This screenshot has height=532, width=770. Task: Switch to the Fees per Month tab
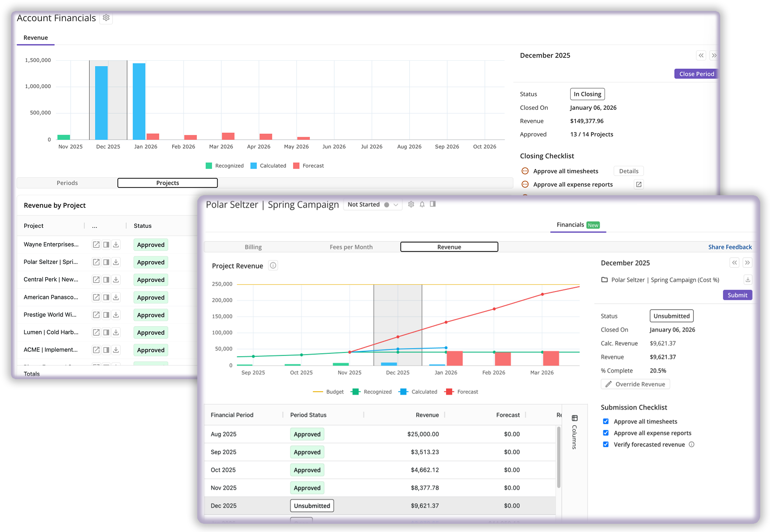(x=351, y=247)
